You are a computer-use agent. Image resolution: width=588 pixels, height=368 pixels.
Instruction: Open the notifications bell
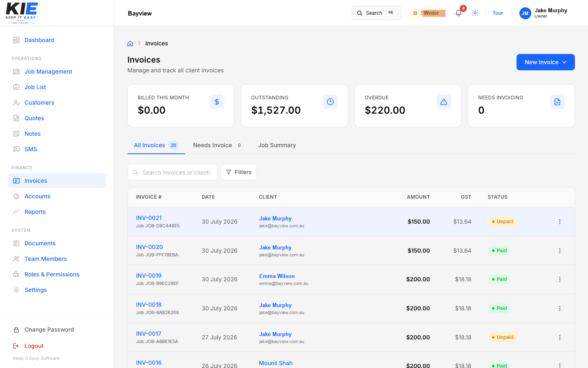coord(459,13)
